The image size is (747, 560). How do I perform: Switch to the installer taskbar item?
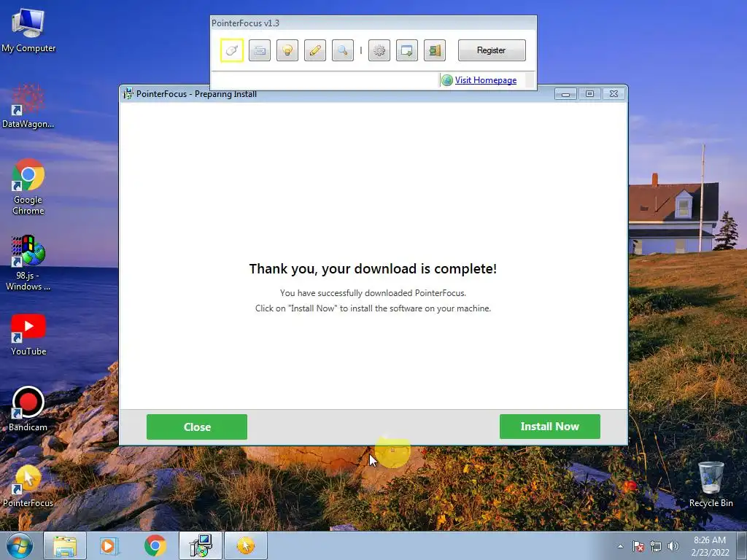click(x=201, y=545)
